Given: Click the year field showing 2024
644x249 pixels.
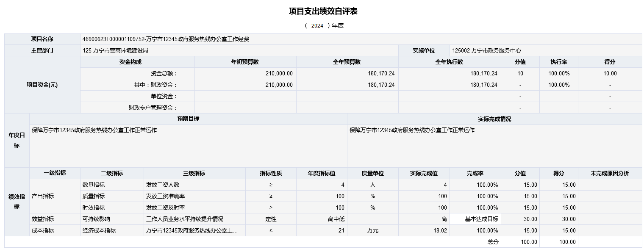Looking at the screenshot, I should [317, 25].
